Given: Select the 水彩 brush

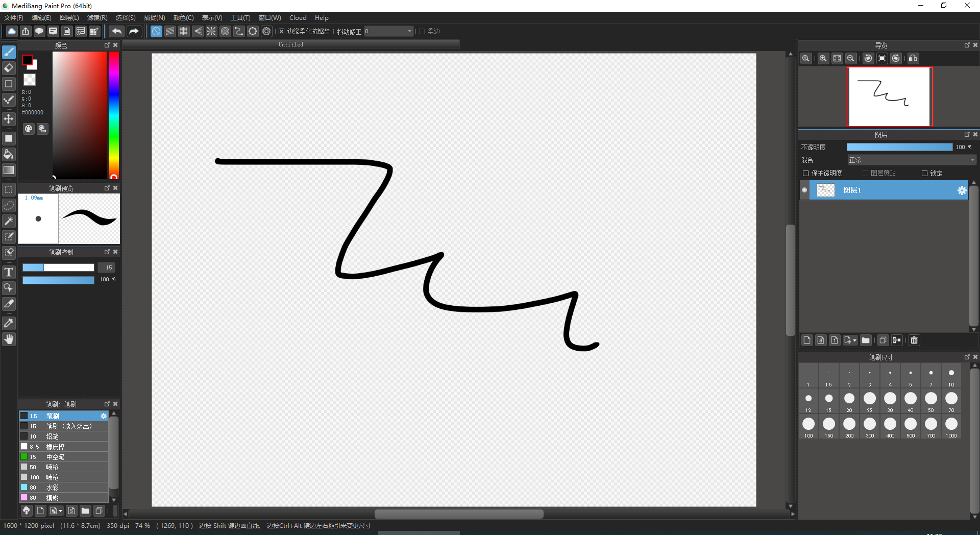Looking at the screenshot, I should (x=64, y=488).
